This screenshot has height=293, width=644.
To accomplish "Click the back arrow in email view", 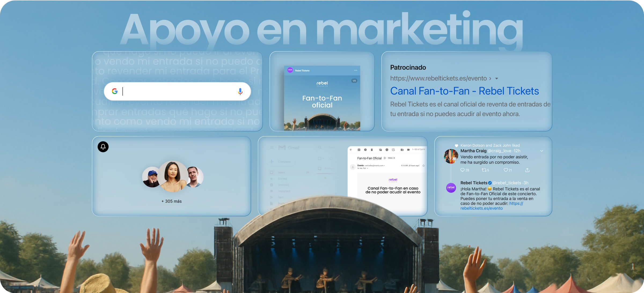I will pos(351,150).
